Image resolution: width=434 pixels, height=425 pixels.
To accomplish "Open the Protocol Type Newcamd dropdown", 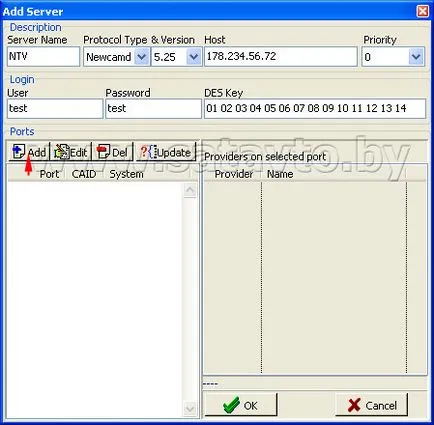I will 142,57.
